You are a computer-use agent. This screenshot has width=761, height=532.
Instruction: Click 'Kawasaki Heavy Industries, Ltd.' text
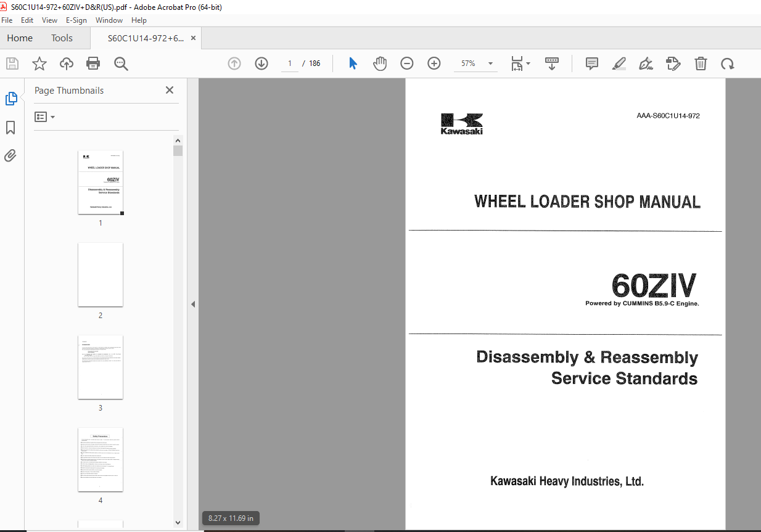click(x=567, y=481)
